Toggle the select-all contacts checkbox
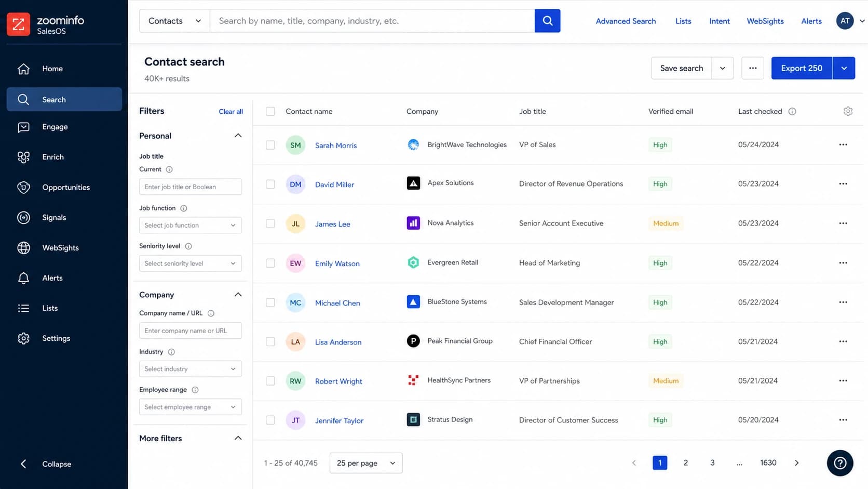The image size is (868, 489). click(270, 111)
